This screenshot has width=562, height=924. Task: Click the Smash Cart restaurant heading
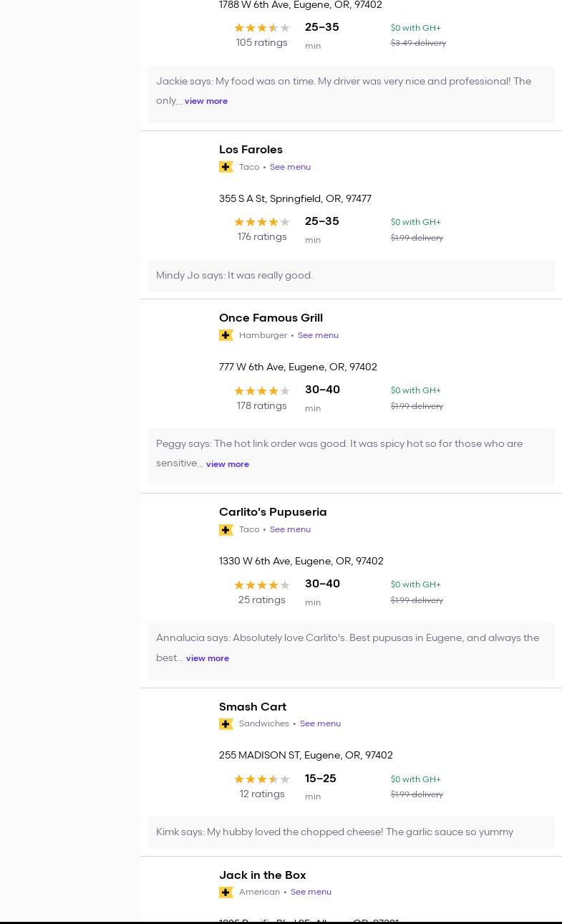coord(253,707)
